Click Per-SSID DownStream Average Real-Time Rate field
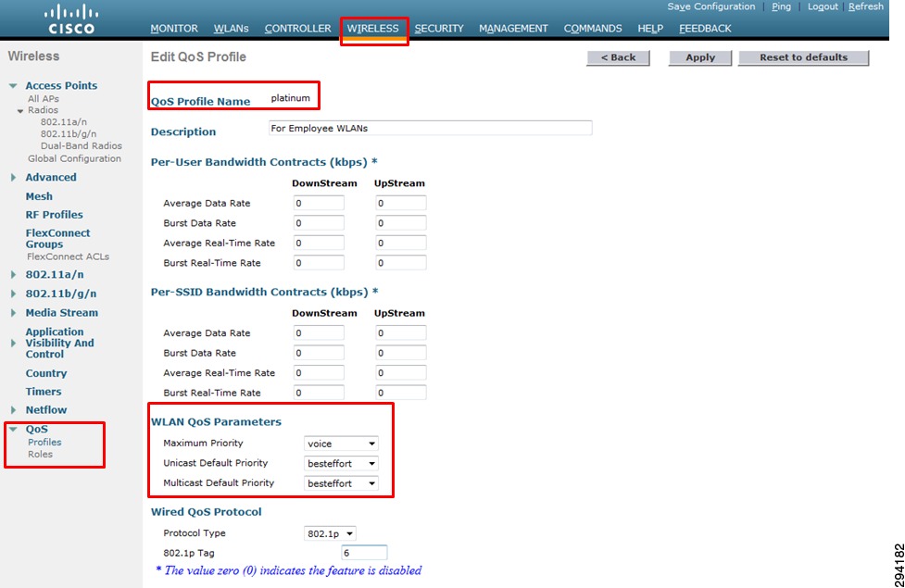 click(319, 373)
